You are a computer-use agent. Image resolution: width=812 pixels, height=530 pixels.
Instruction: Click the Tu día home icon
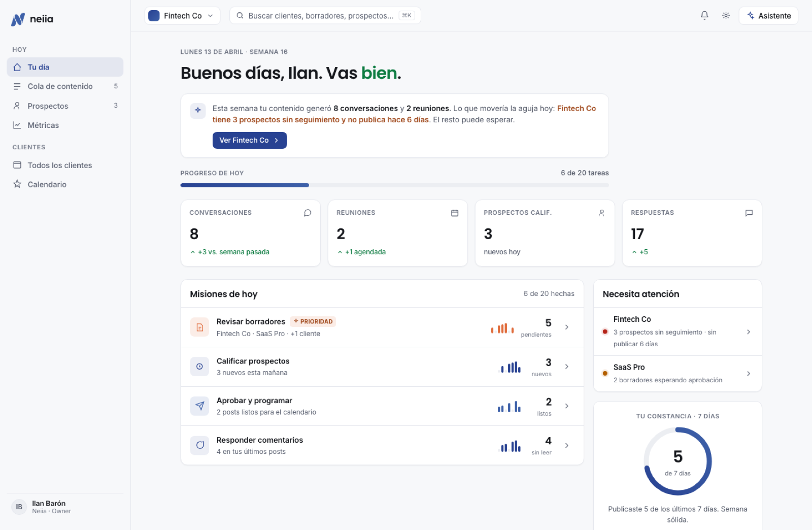17,67
